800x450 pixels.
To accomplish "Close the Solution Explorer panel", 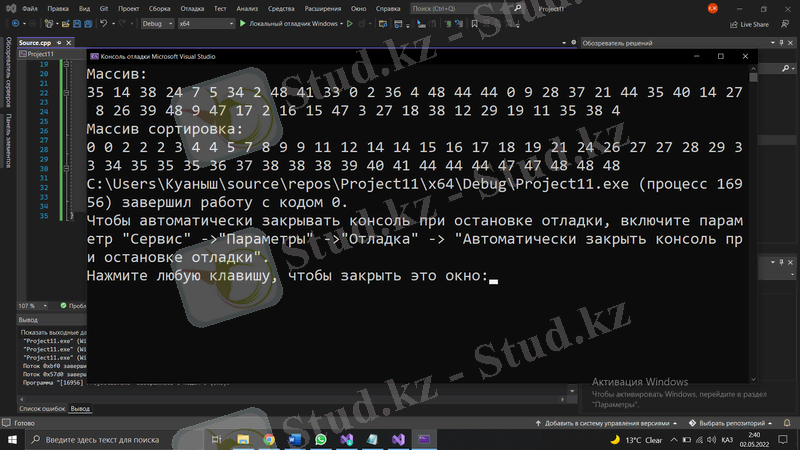I will pyautogui.click(x=791, y=43).
